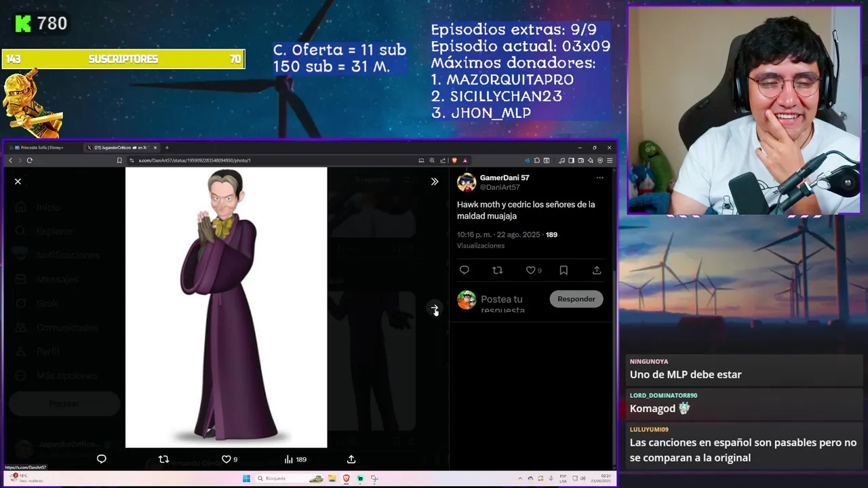Click the x.com address bar URL

tap(195, 161)
